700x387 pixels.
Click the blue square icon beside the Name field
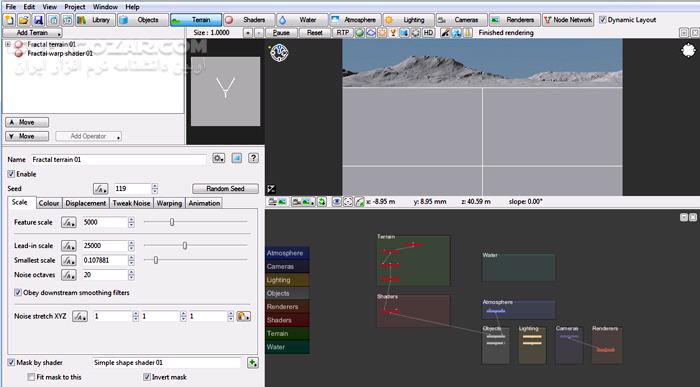[x=237, y=158]
